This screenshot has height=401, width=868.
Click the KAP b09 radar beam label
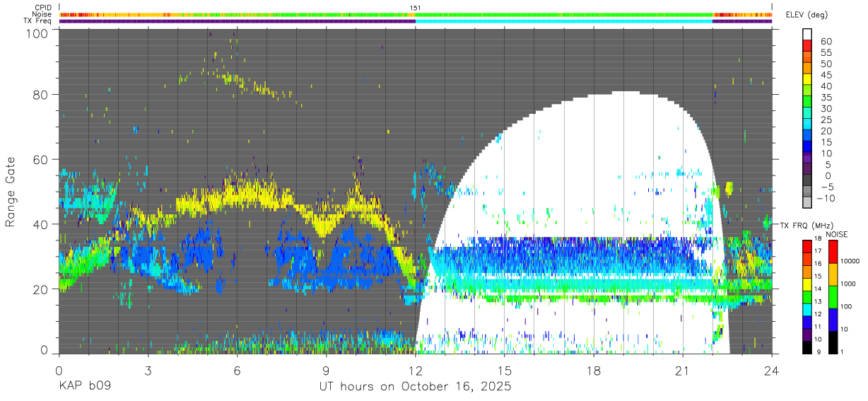pyautogui.click(x=83, y=387)
